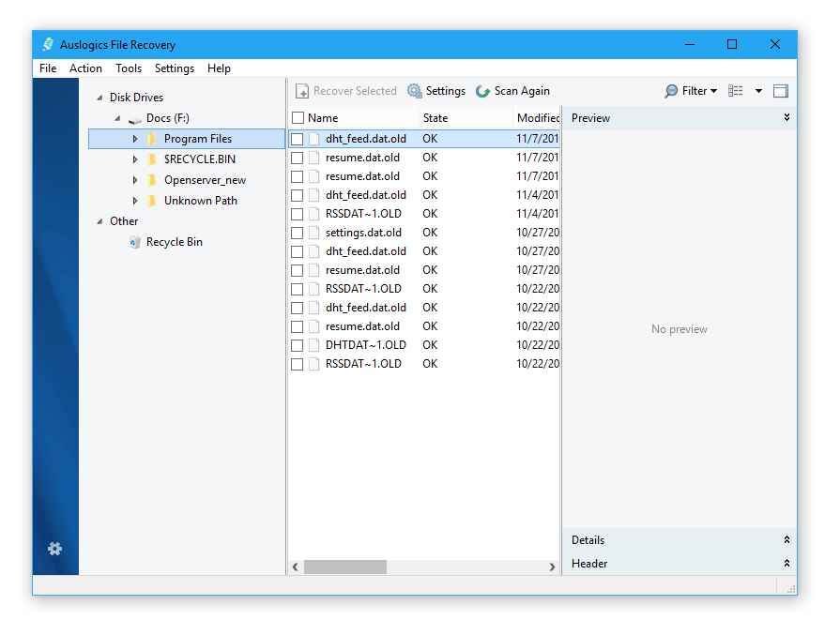Select the Openserver_new folder
The image size is (840, 635).
(x=205, y=180)
